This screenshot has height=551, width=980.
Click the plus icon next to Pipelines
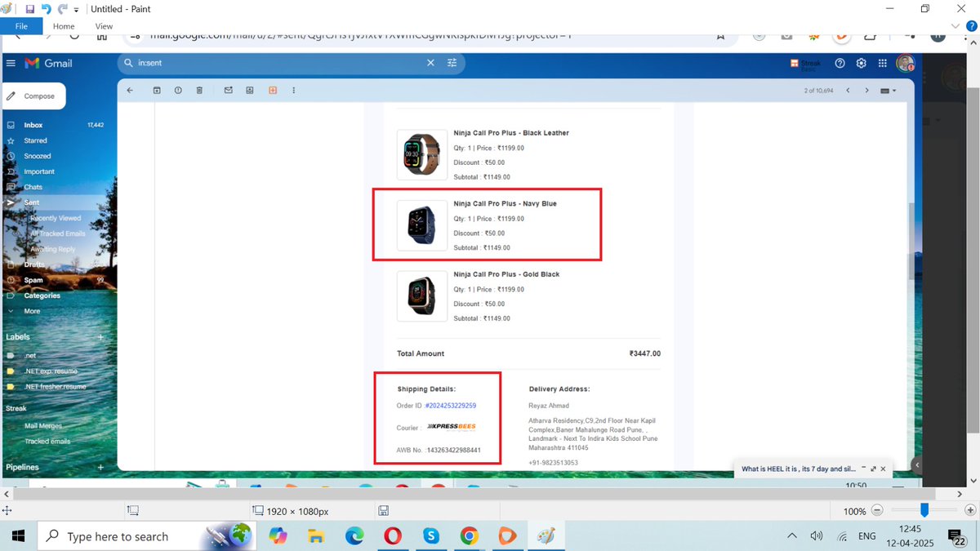click(x=101, y=468)
